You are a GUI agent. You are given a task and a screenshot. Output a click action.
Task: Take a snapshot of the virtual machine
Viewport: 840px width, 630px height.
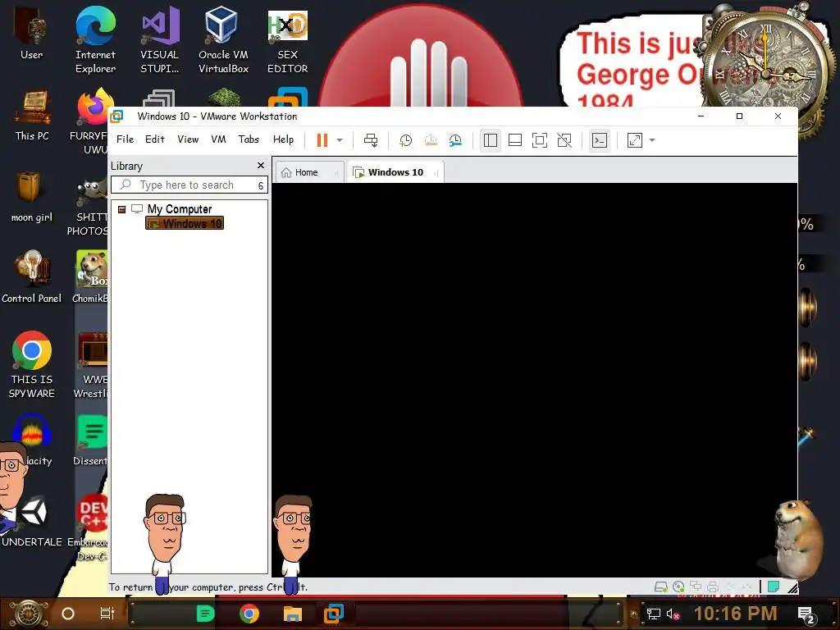[405, 140]
